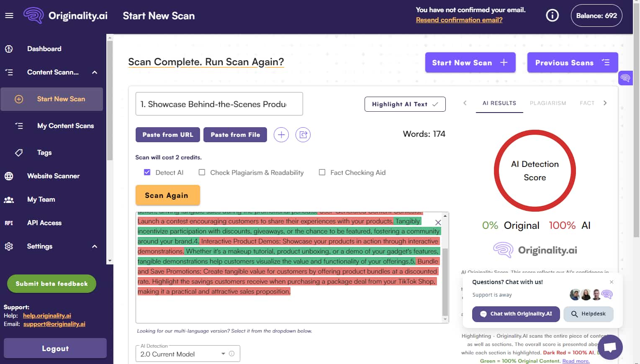Image resolution: width=640 pixels, height=364 pixels.
Task: Click Resend confirmation email link
Action: click(x=459, y=20)
